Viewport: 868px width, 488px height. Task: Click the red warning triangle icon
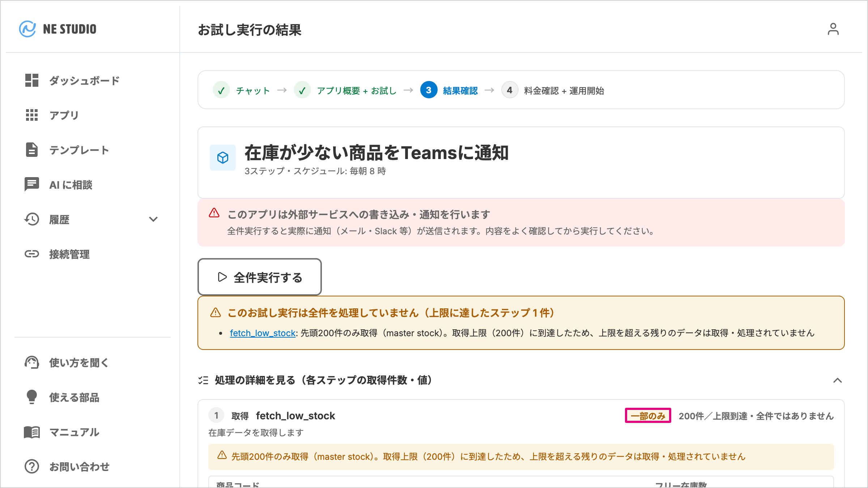click(x=214, y=213)
